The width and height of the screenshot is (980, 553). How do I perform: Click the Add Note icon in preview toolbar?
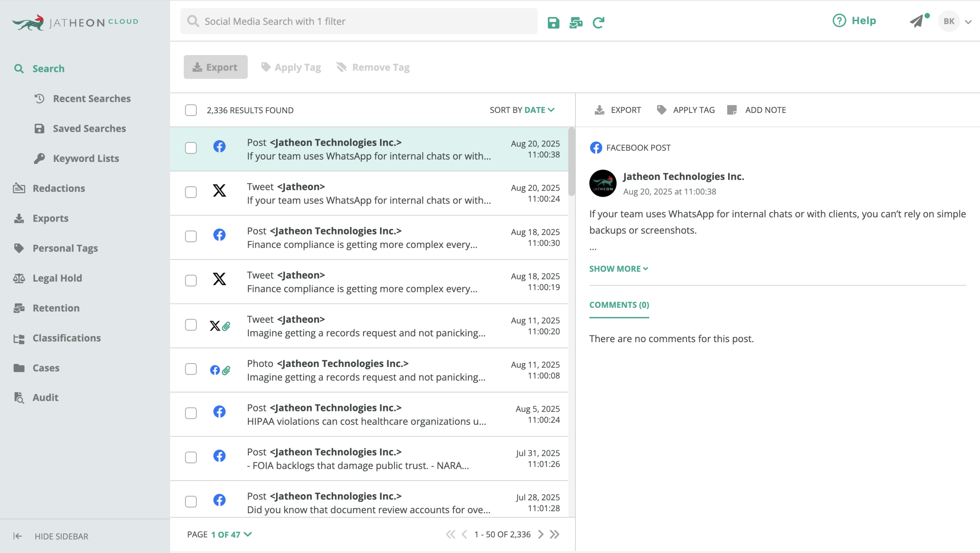pos(732,110)
